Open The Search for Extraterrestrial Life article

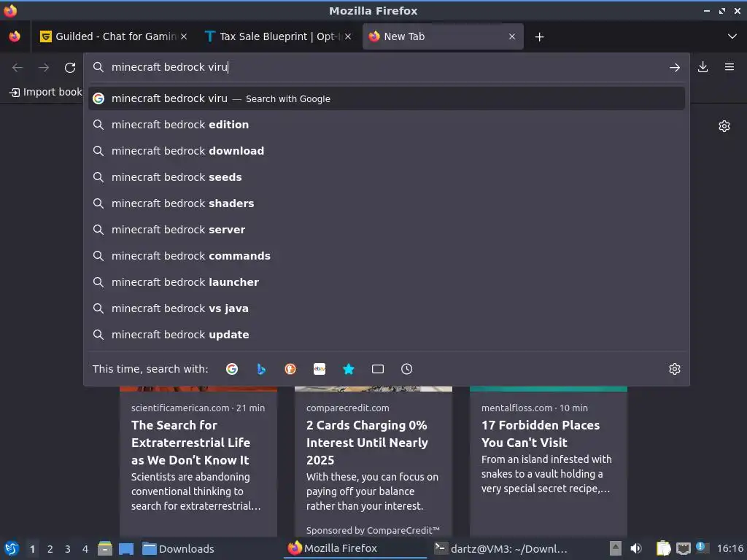point(198,462)
